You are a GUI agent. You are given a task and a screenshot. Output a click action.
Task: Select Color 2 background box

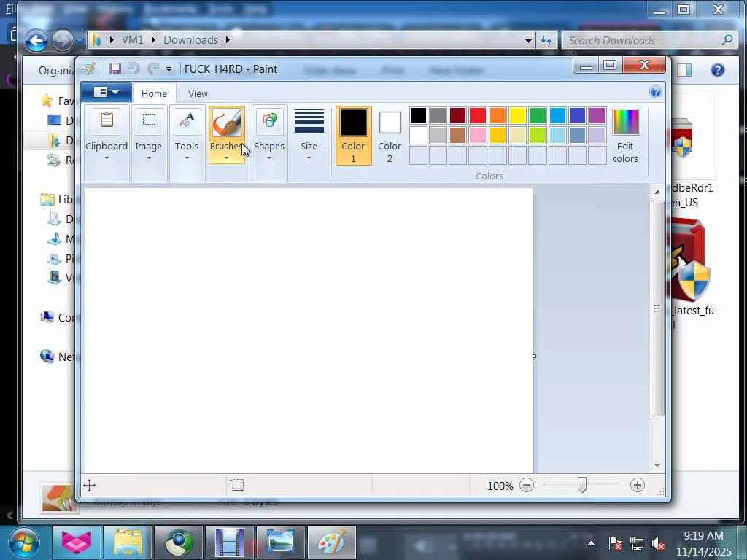390,136
